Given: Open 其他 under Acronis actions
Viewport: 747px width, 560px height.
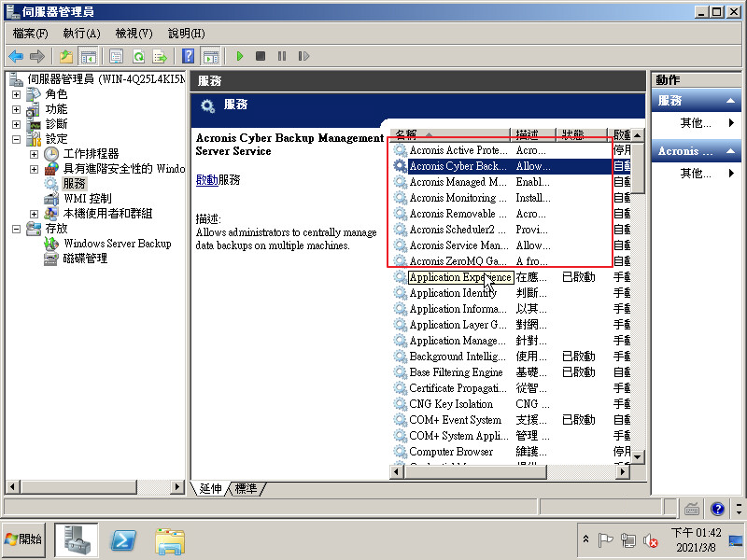Looking at the screenshot, I should click(695, 173).
